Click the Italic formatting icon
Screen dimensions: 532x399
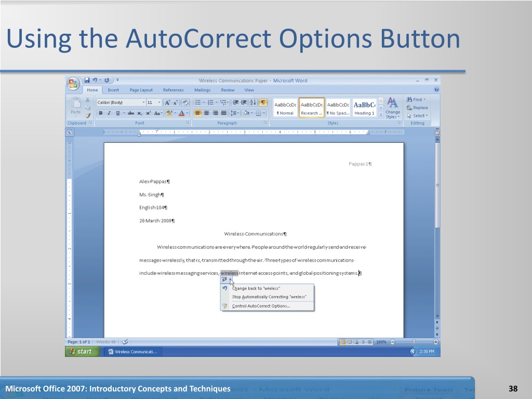[x=109, y=113]
